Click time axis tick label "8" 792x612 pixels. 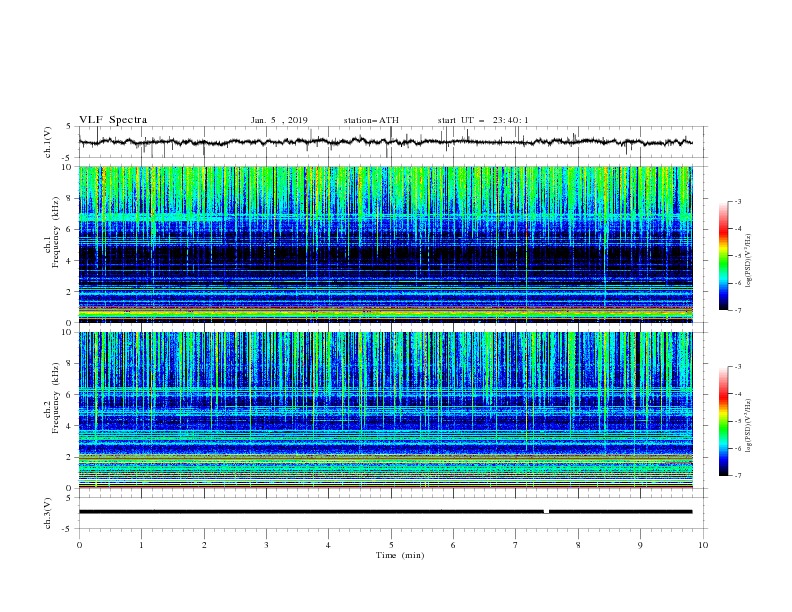[x=578, y=545]
